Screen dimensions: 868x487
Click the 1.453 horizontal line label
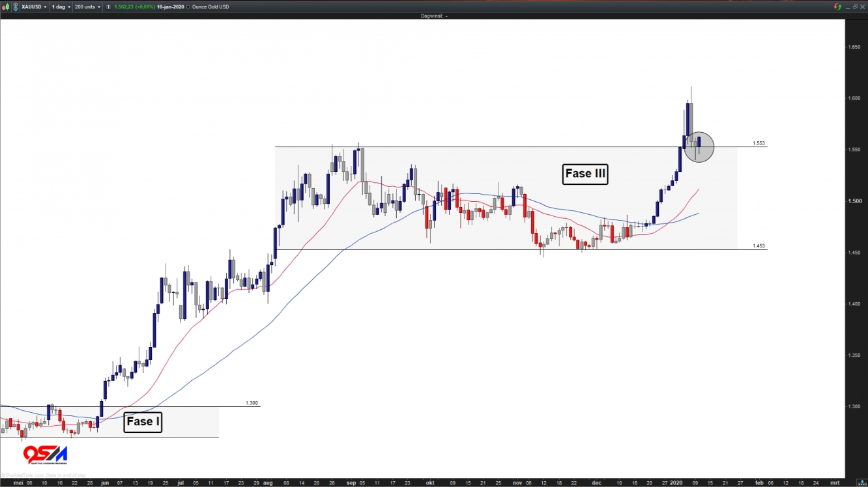pos(759,246)
